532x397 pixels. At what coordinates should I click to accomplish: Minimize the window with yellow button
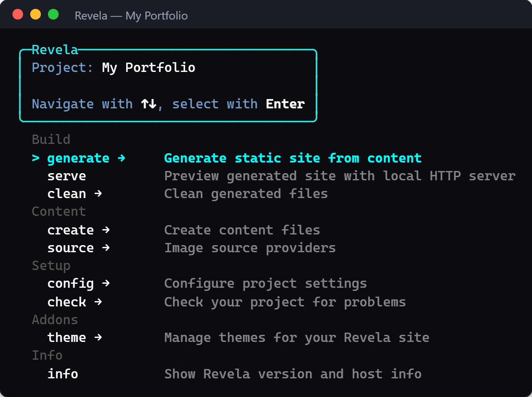pos(36,14)
